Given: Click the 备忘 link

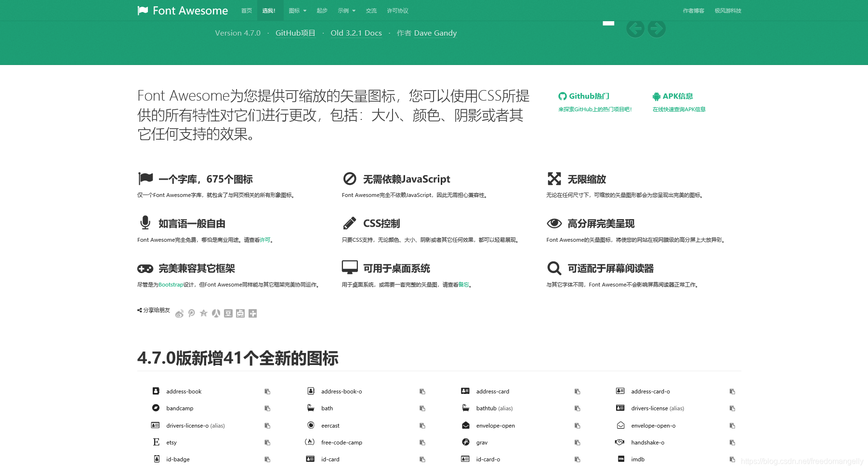Looking at the screenshot, I should tap(463, 285).
